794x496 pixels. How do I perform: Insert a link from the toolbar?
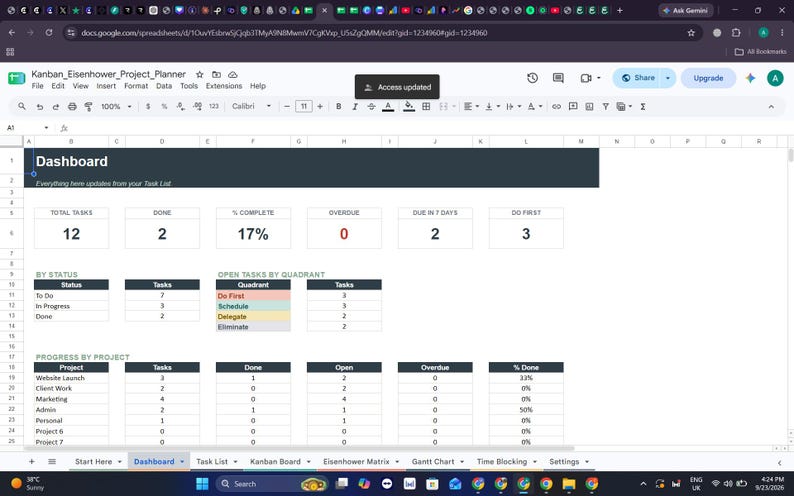coord(557,106)
